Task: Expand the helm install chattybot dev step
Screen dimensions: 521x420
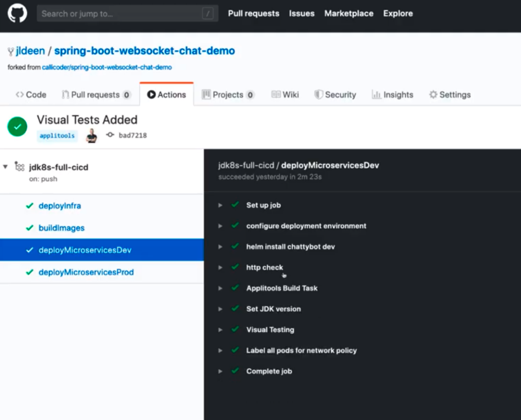Action: (x=220, y=247)
